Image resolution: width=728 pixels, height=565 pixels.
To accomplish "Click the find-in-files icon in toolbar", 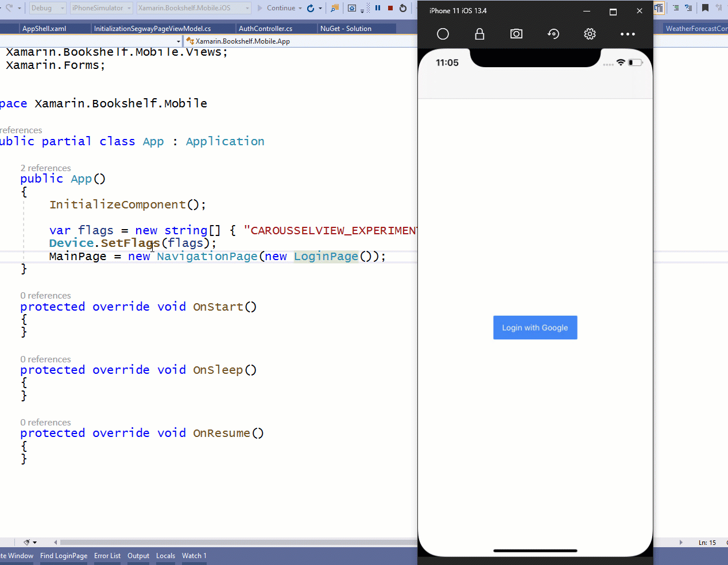I will pyautogui.click(x=335, y=8).
